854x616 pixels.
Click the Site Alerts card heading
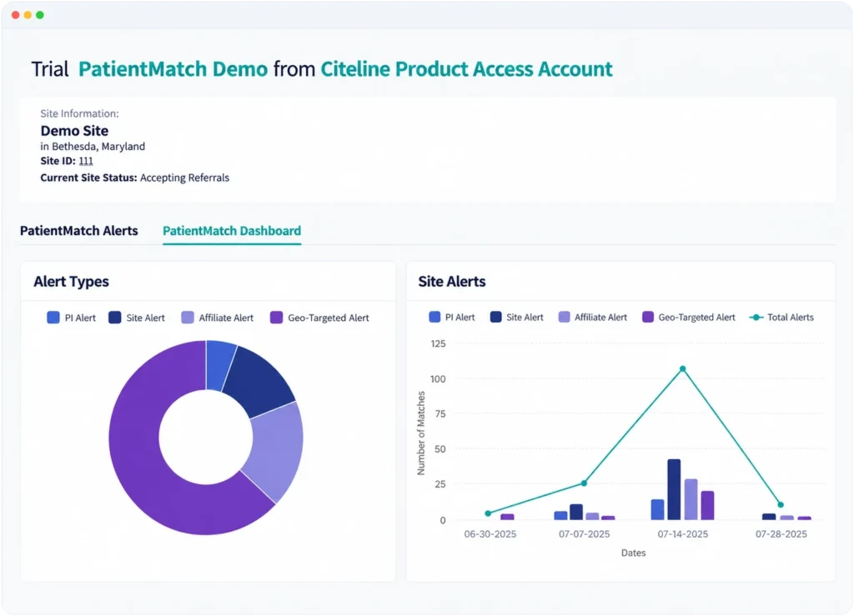[x=452, y=282]
